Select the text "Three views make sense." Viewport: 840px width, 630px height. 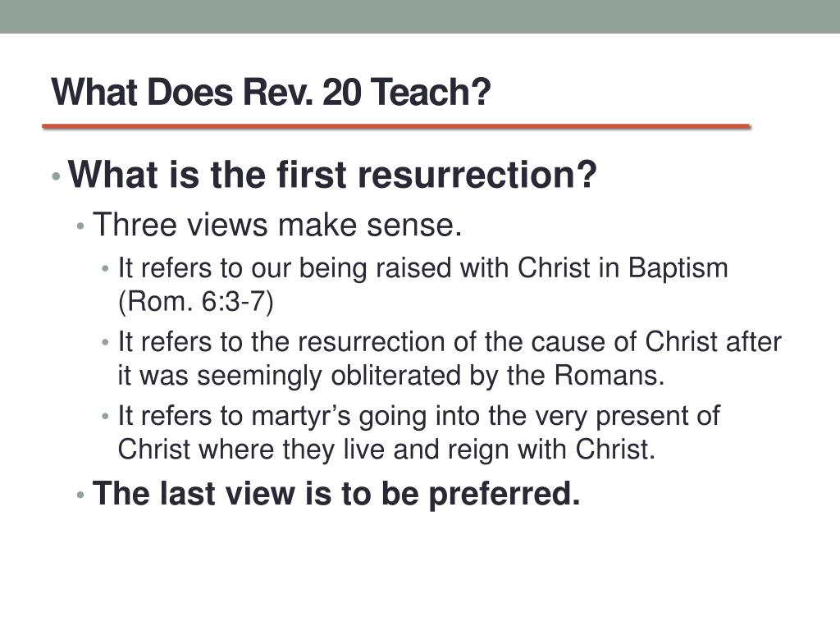pos(277,225)
